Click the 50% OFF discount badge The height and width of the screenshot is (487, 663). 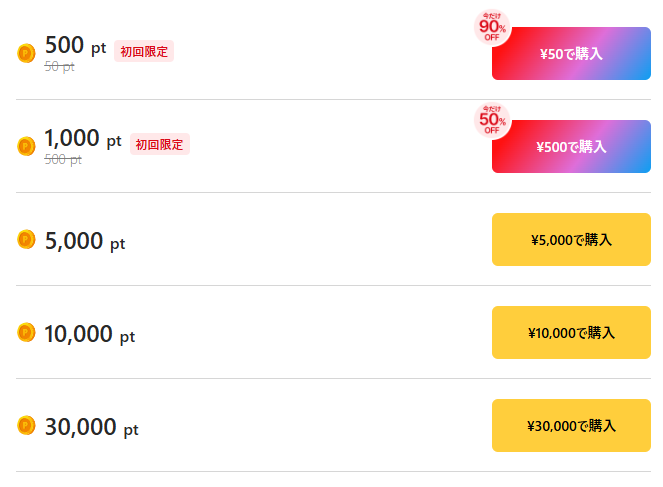click(x=491, y=120)
